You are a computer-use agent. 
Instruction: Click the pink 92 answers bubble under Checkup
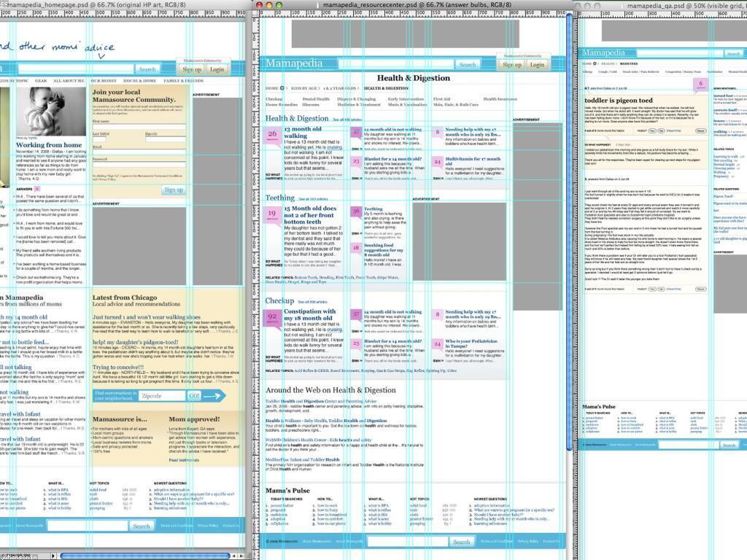click(x=272, y=317)
